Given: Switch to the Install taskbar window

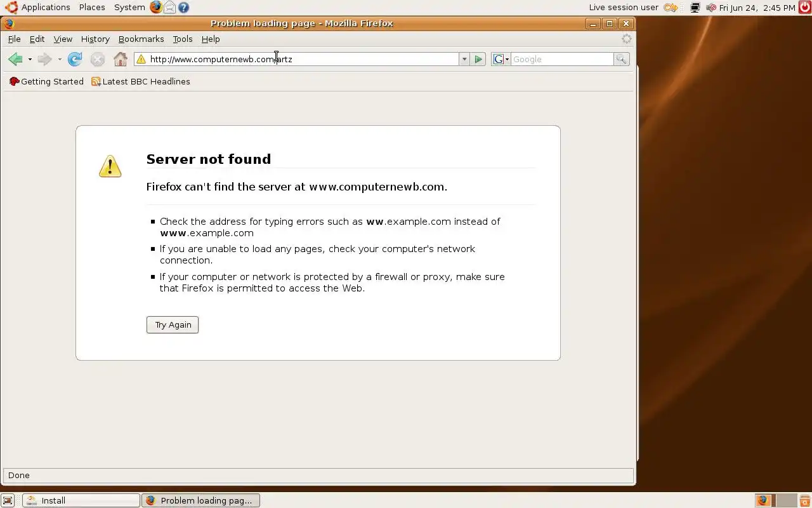Looking at the screenshot, I should tap(81, 500).
